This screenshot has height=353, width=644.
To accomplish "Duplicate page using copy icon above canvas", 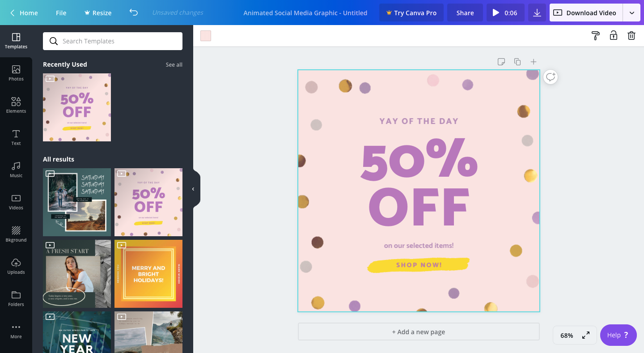I will [517, 62].
